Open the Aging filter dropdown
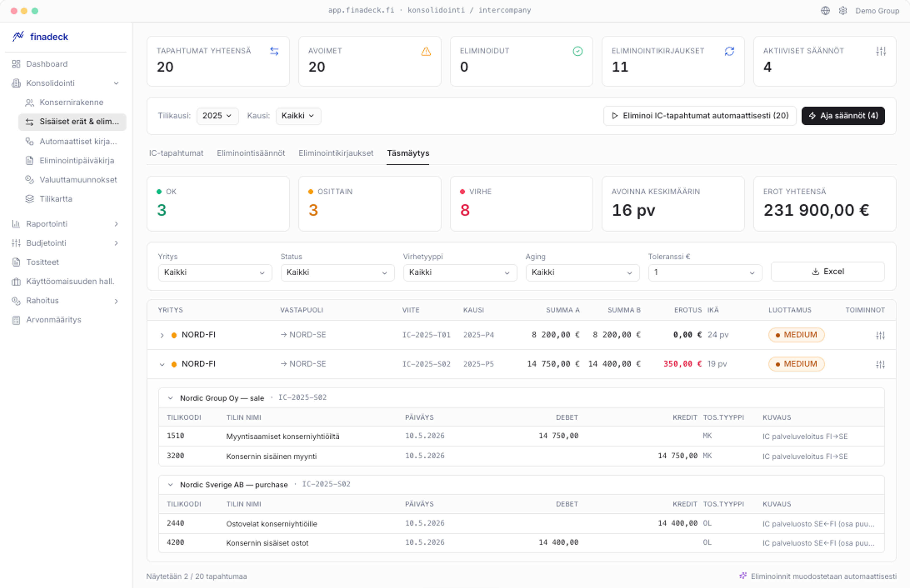This screenshot has height=588, width=910. click(582, 273)
